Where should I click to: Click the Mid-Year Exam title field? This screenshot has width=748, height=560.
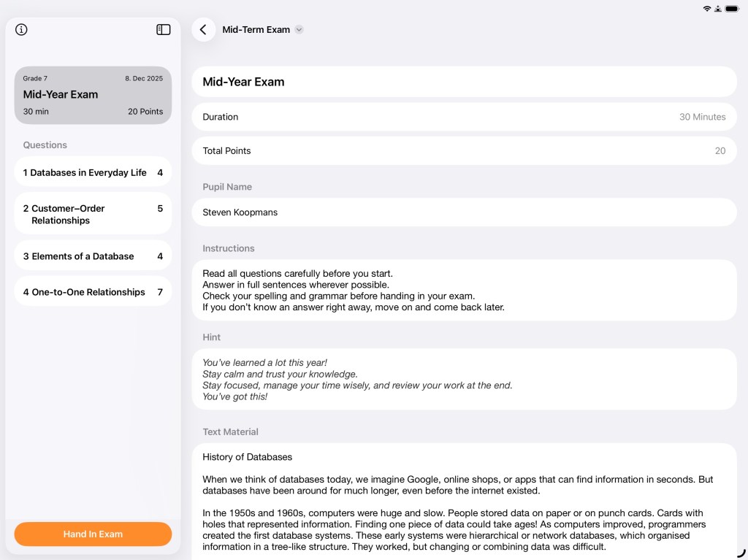(464, 82)
